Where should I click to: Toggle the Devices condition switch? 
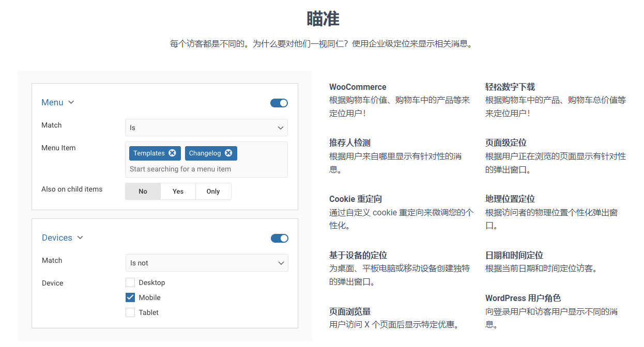tap(280, 238)
